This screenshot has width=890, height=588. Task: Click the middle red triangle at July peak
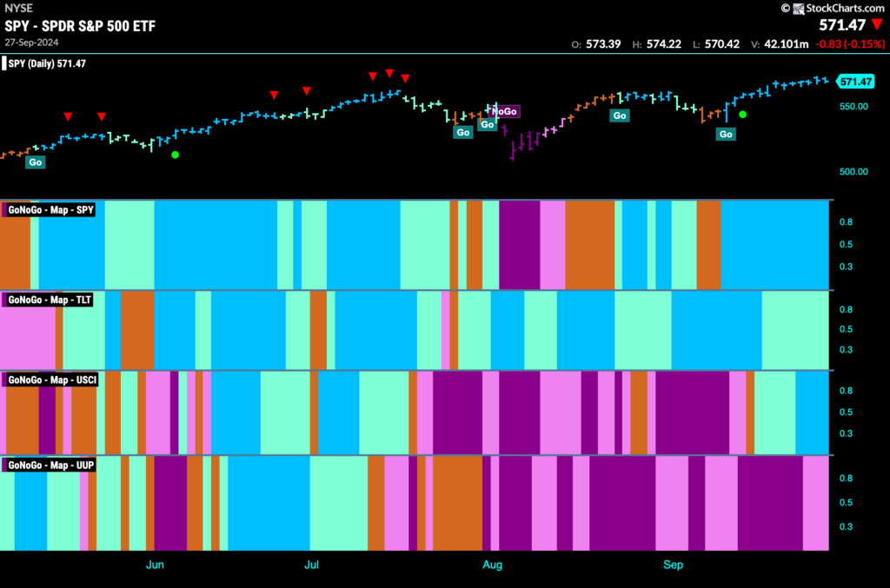click(x=389, y=73)
